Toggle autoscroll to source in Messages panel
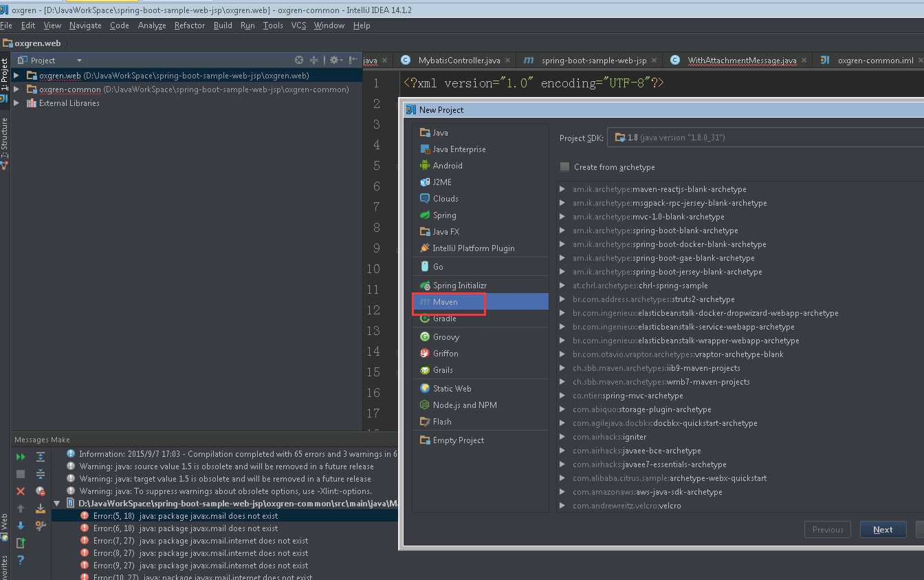Screen dimensions: 924x580 pos(41,508)
